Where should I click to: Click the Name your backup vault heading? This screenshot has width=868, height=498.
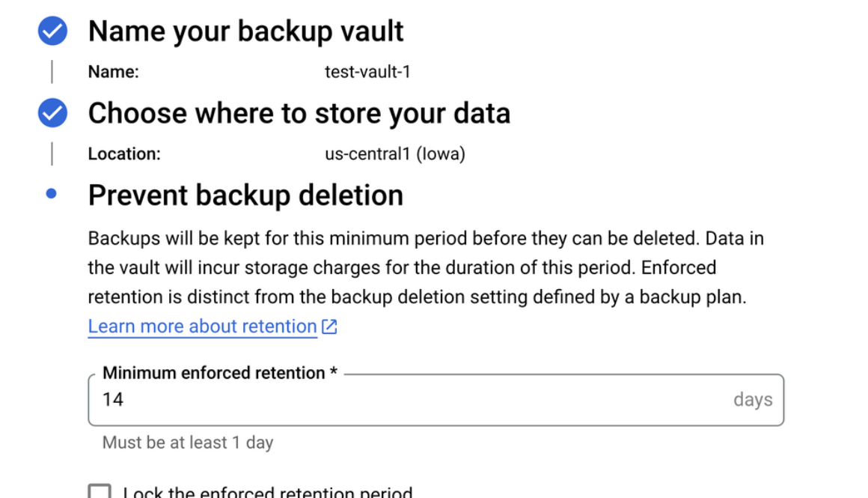245,31
